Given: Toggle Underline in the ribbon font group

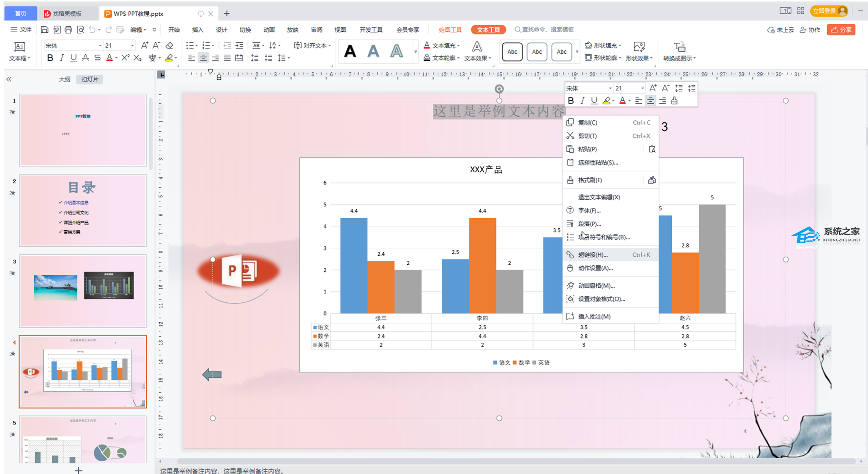Looking at the screenshot, I should coord(73,58).
